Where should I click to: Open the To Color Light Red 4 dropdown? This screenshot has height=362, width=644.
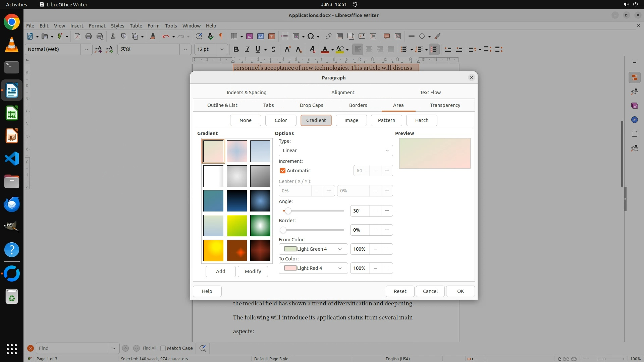[x=313, y=268]
